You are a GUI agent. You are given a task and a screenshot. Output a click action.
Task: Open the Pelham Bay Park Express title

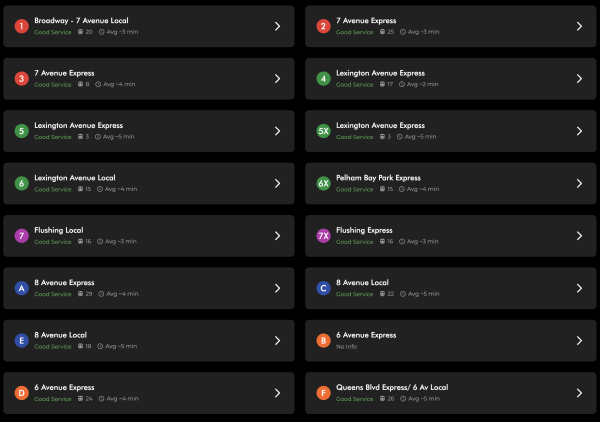378,178
